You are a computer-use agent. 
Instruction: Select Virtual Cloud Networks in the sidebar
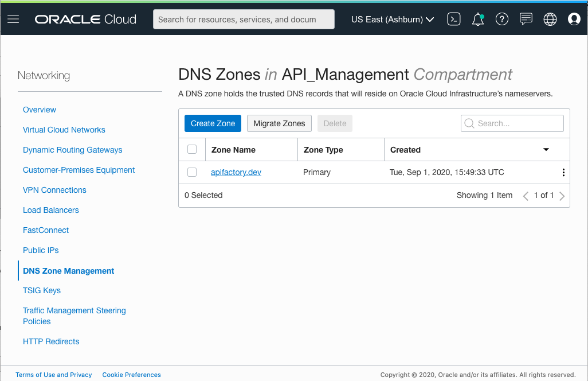(x=64, y=130)
